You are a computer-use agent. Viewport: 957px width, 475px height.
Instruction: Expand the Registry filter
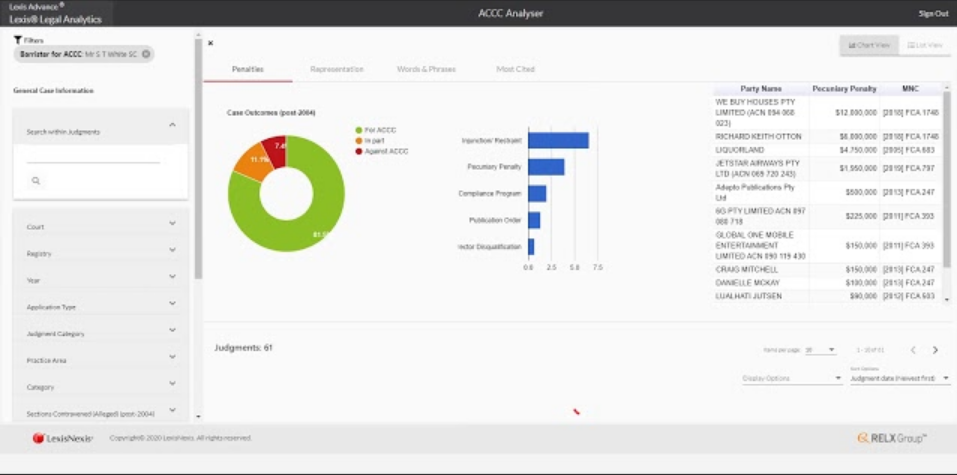coord(101,253)
